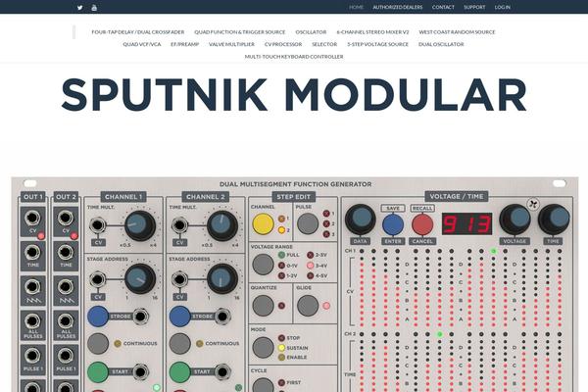Select the Oscillator product link
Viewport: 588px width, 392px height.
[x=311, y=32]
